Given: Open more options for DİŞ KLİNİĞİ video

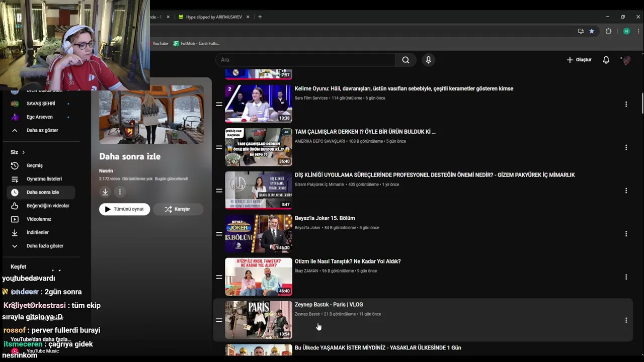Looking at the screenshot, I should click(626, 191).
